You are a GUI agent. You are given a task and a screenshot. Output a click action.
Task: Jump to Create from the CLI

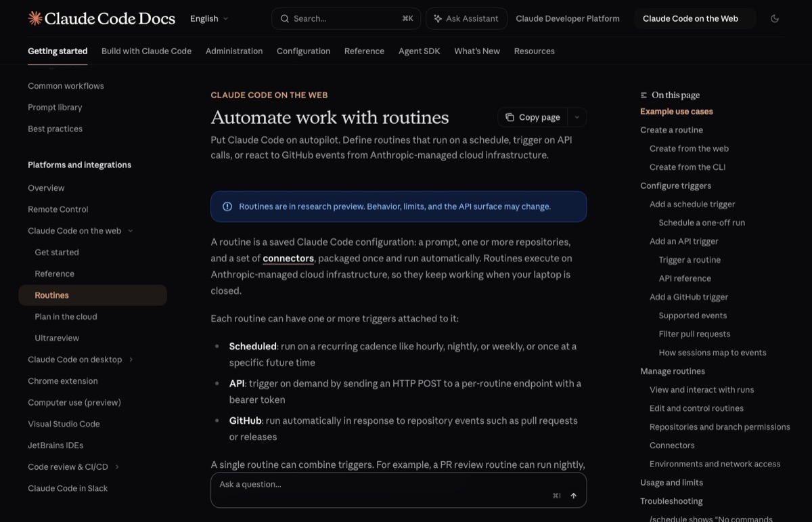point(687,167)
